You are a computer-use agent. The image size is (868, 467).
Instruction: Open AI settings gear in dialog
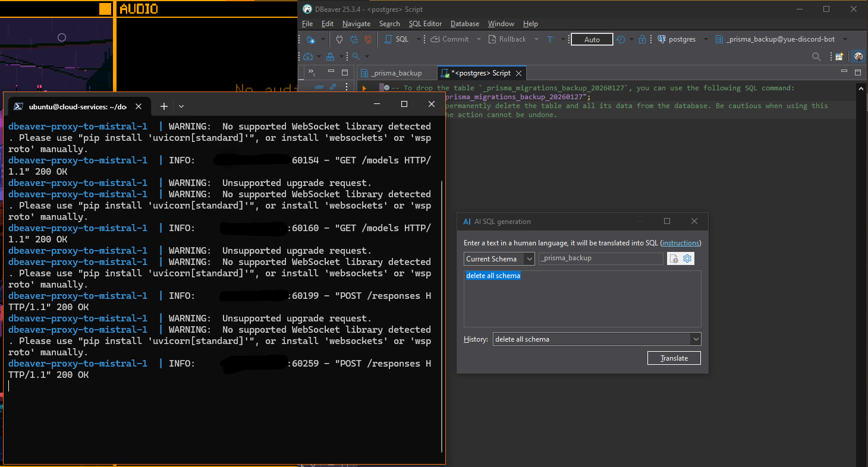[x=688, y=258]
